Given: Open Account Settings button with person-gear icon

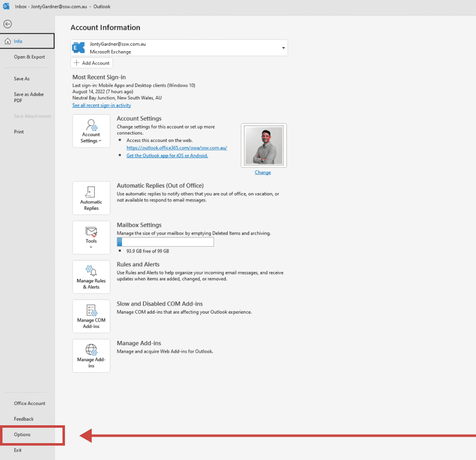Looking at the screenshot, I should pos(91,131).
